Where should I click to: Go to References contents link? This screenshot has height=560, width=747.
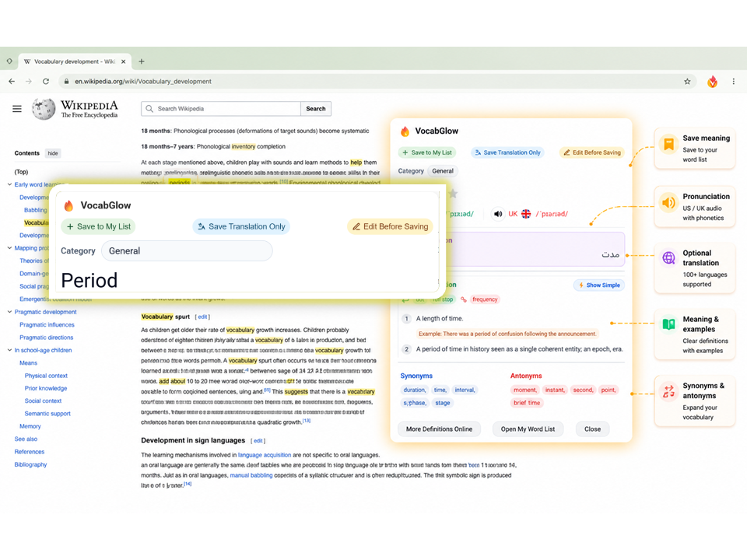coord(29,452)
